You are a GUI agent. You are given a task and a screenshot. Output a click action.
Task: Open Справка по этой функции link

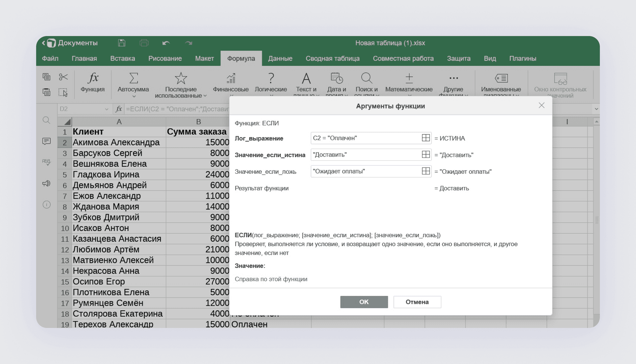(271, 279)
